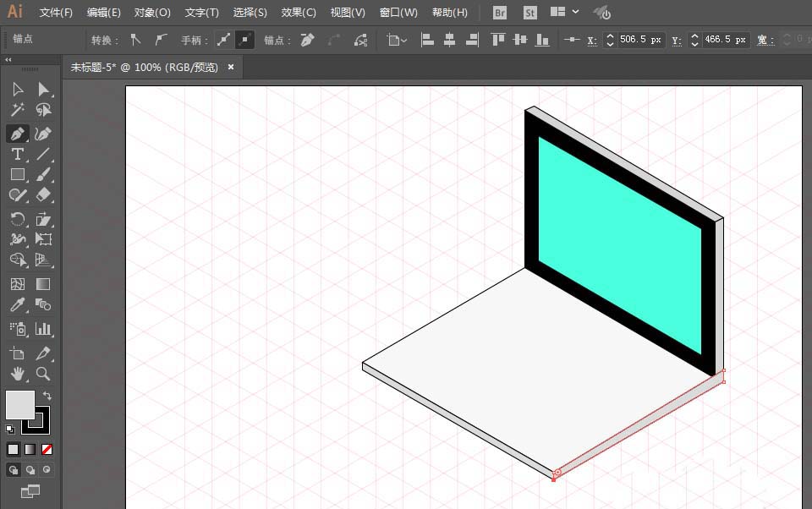
Task: Open Adobe Stock (St) button
Action: [529, 13]
